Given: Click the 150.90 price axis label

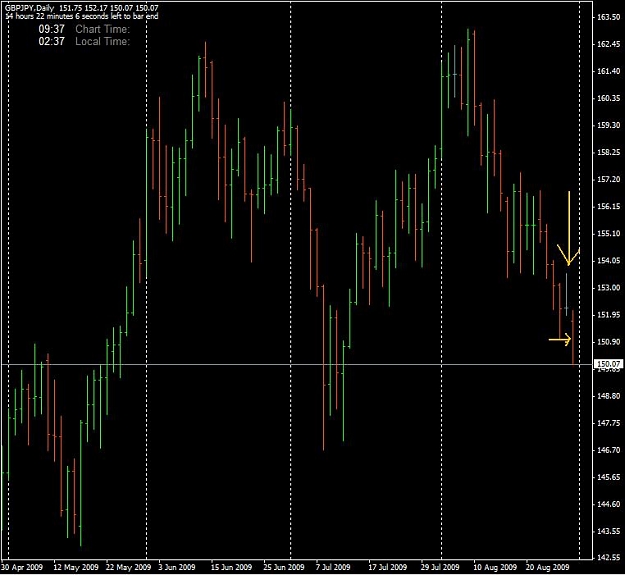Looking at the screenshot, I should coord(609,342).
